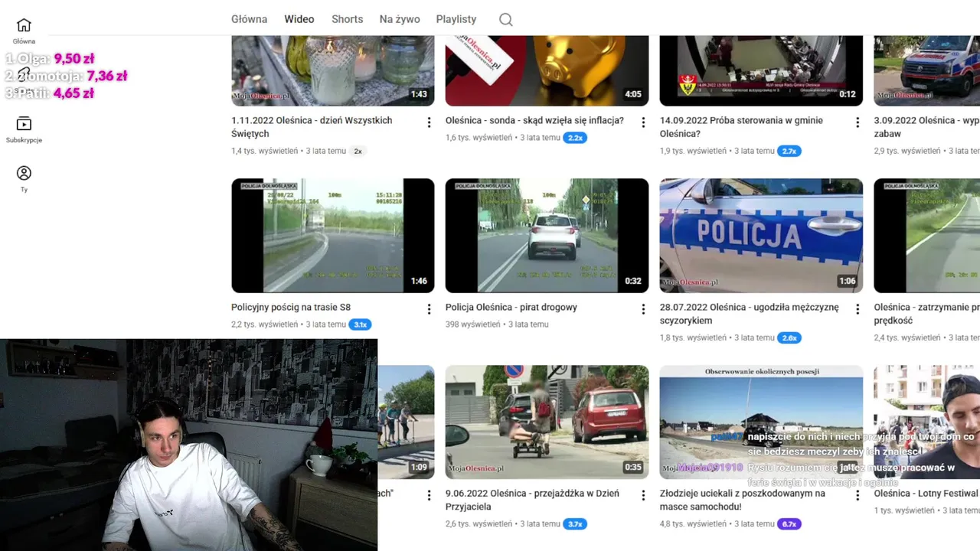Viewport: 980px width, 551px height.
Task: Play the golden piggy bank thumbnail 4:05
Action: (x=547, y=70)
